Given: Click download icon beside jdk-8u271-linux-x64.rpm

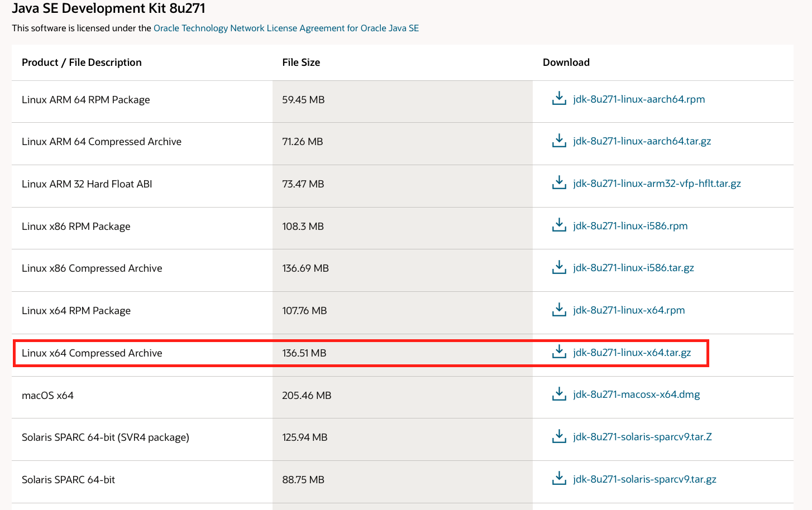Looking at the screenshot, I should [559, 310].
